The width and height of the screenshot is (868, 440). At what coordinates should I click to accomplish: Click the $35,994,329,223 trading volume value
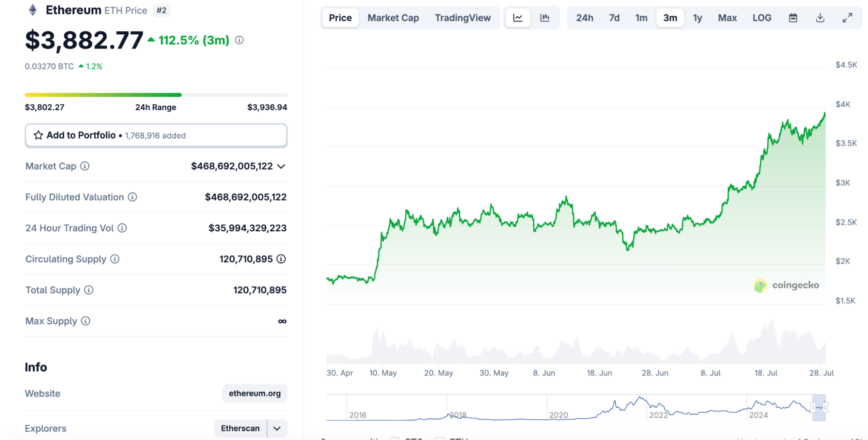click(x=248, y=228)
